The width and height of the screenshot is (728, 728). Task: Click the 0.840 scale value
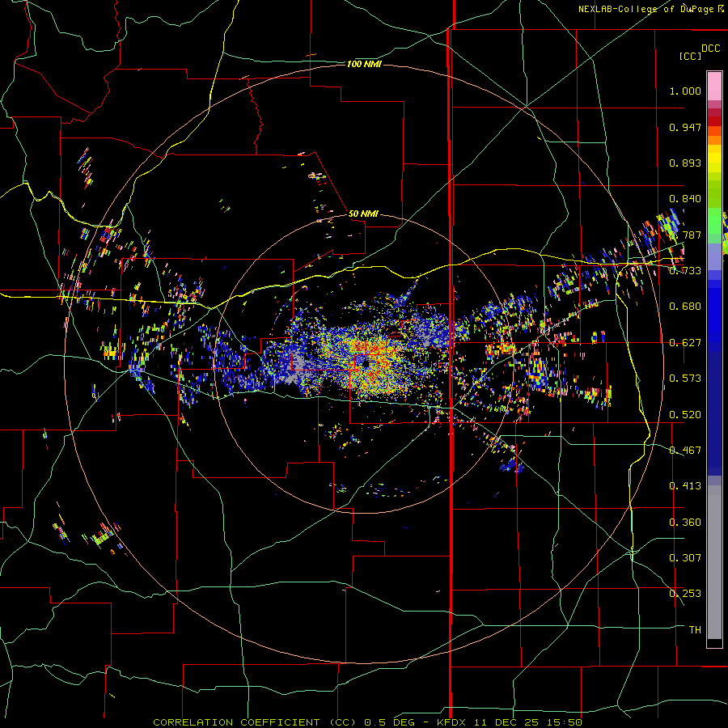pos(685,199)
